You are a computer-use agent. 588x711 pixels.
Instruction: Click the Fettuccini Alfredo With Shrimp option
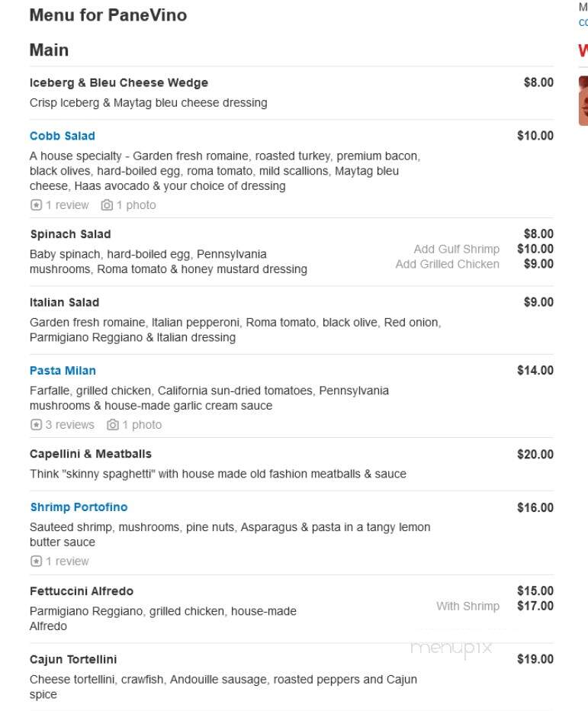[x=468, y=606]
